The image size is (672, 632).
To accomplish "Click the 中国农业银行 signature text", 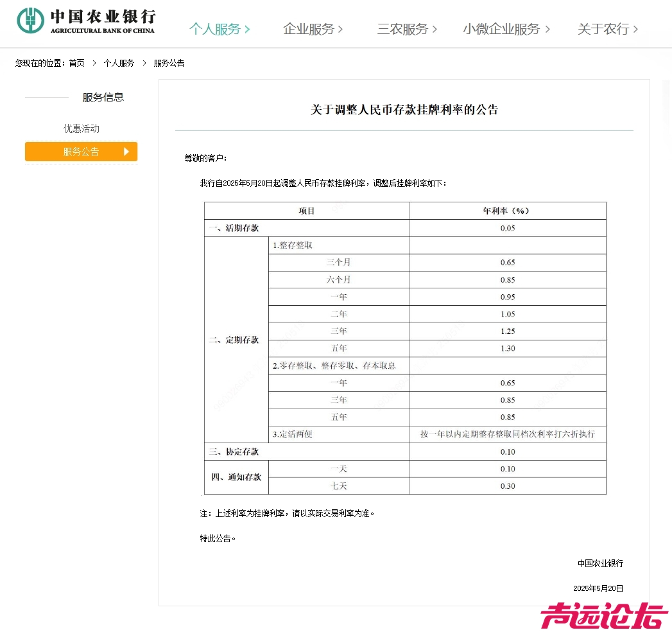I will (x=600, y=563).
